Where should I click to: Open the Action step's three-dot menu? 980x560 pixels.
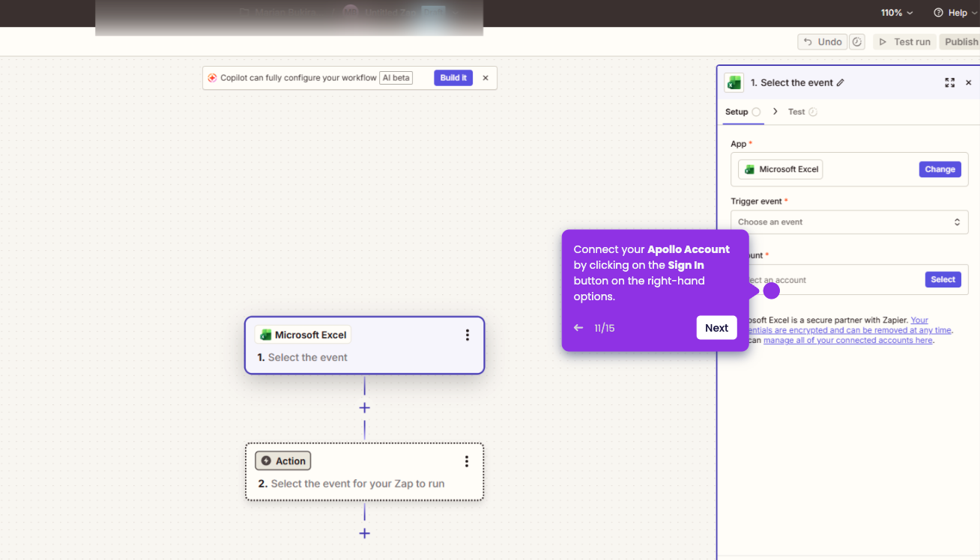point(467,461)
